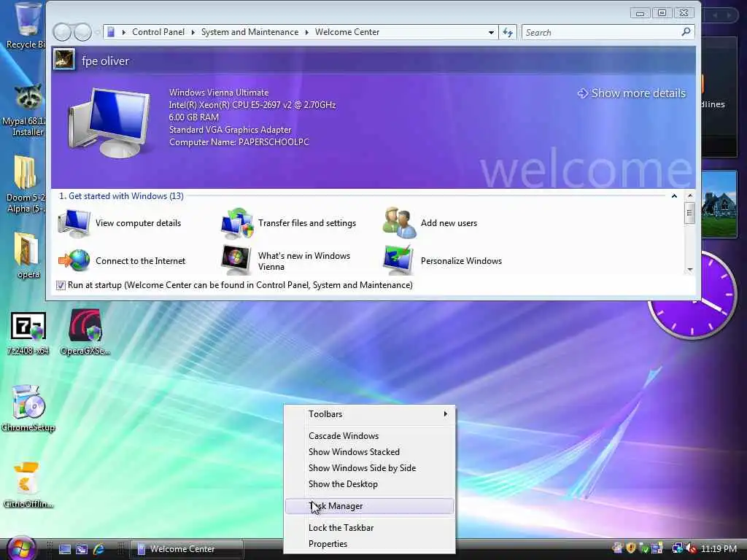Open Mypal 68 Installer desktop icon

coord(26,111)
